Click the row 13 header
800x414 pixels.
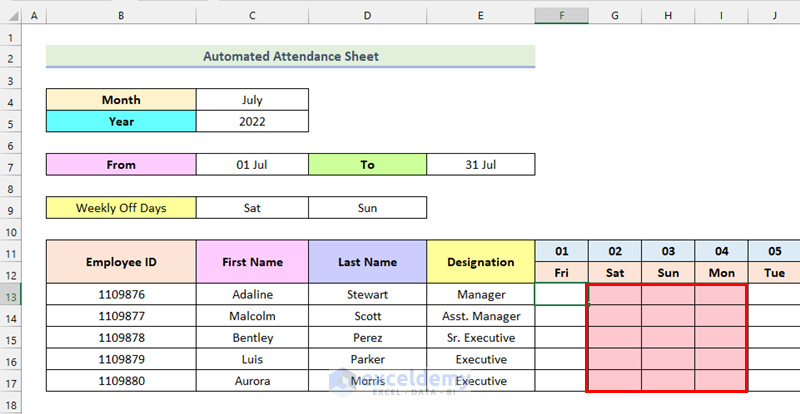(x=10, y=295)
